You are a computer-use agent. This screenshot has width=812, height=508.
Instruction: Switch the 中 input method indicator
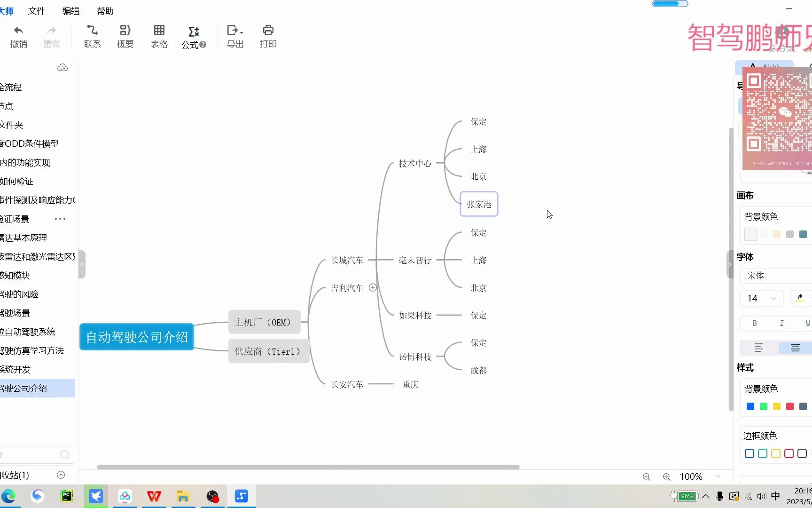pyautogui.click(x=775, y=496)
